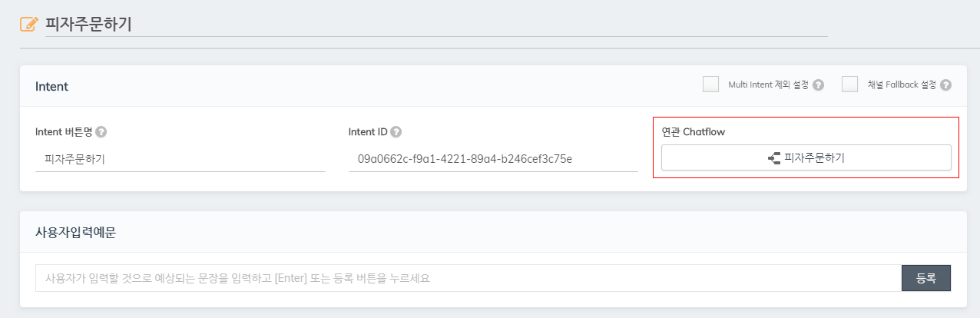This screenshot has height=318, width=980.
Task: Select the Intent ID value field
Action: pyautogui.click(x=493, y=159)
